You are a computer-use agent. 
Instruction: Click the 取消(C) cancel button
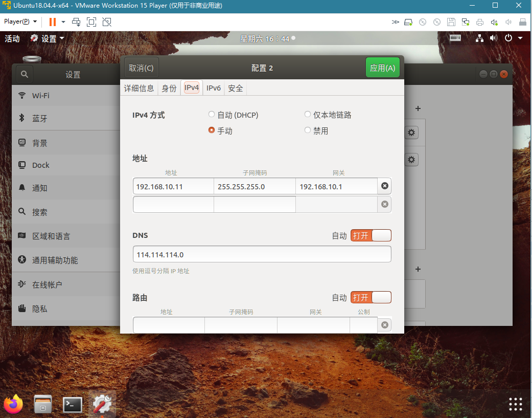point(141,68)
